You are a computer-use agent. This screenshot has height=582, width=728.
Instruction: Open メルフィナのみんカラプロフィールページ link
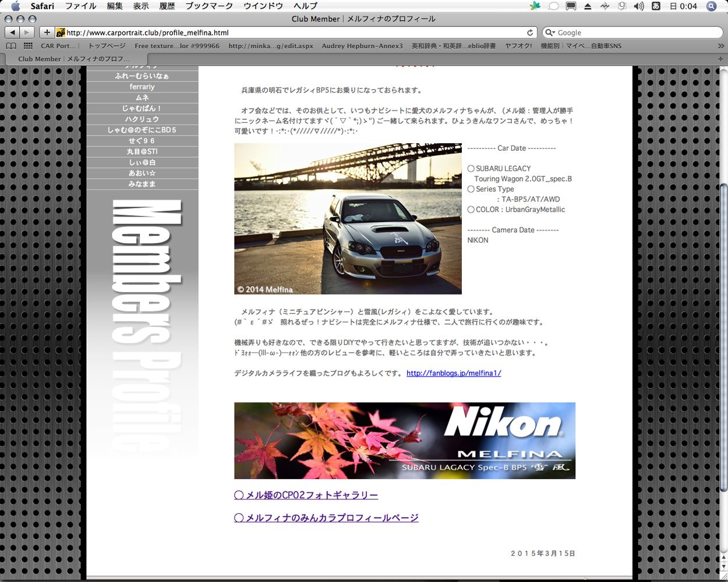(x=326, y=518)
